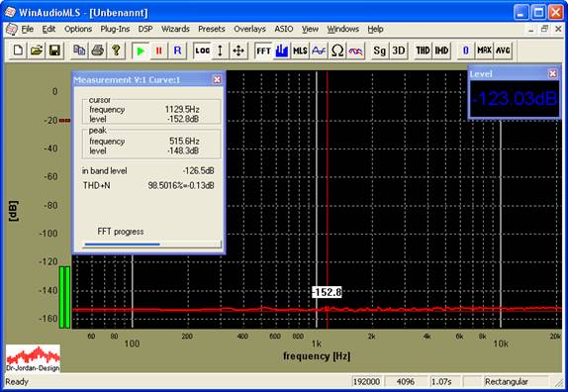Viewport: 568px width, 392px height.
Task: Select MLS measurement mode
Action: point(300,50)
